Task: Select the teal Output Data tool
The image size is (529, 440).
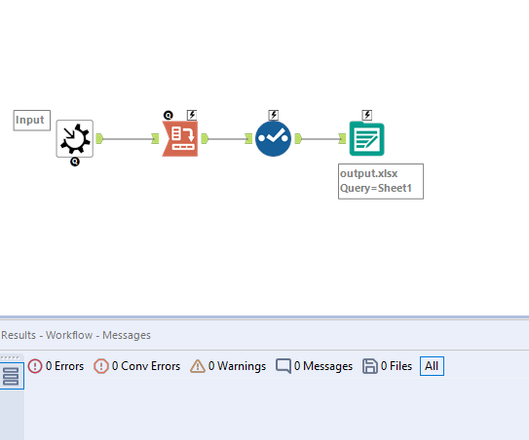Action: point(367,139)
